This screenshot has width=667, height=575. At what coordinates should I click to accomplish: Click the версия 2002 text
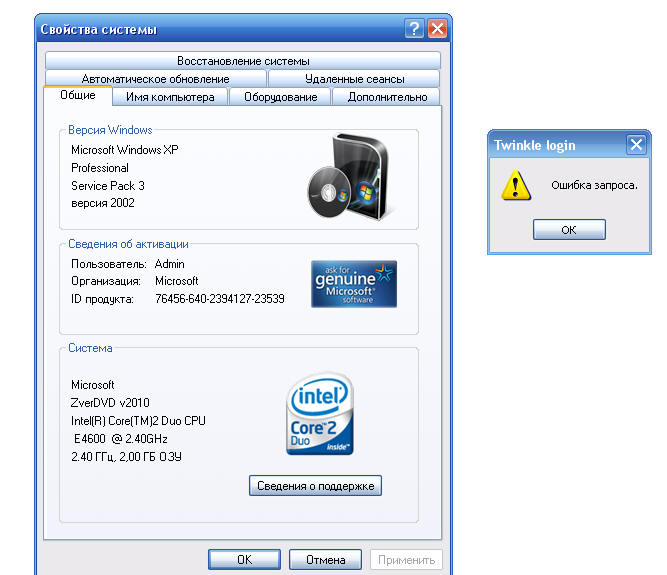tap(103, 203)
